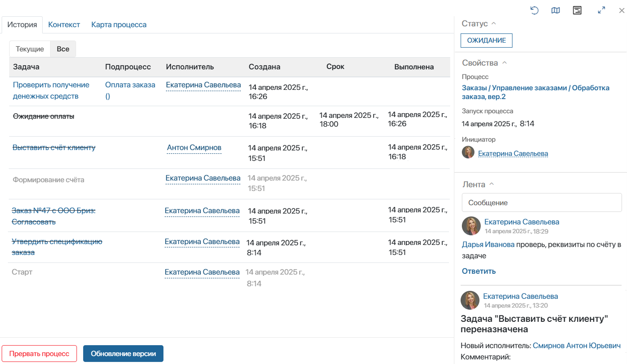The height and width of the screenshot is (364, 627).
Task: Click the avatar on the 13:20 feed entry
Action: tap(470, 300)
